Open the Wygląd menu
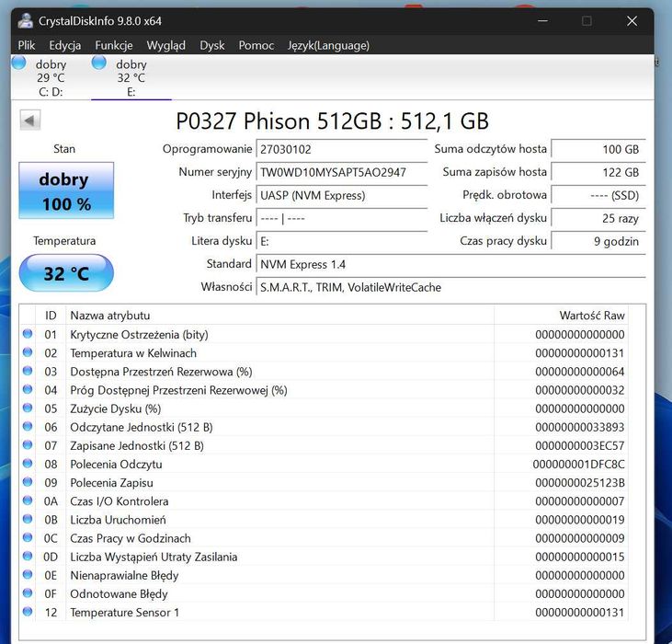 165,45
